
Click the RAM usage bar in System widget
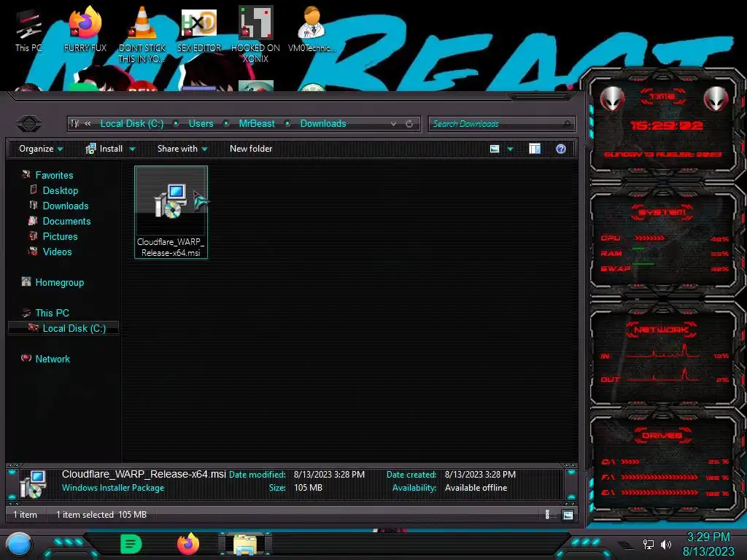(638, 249)
